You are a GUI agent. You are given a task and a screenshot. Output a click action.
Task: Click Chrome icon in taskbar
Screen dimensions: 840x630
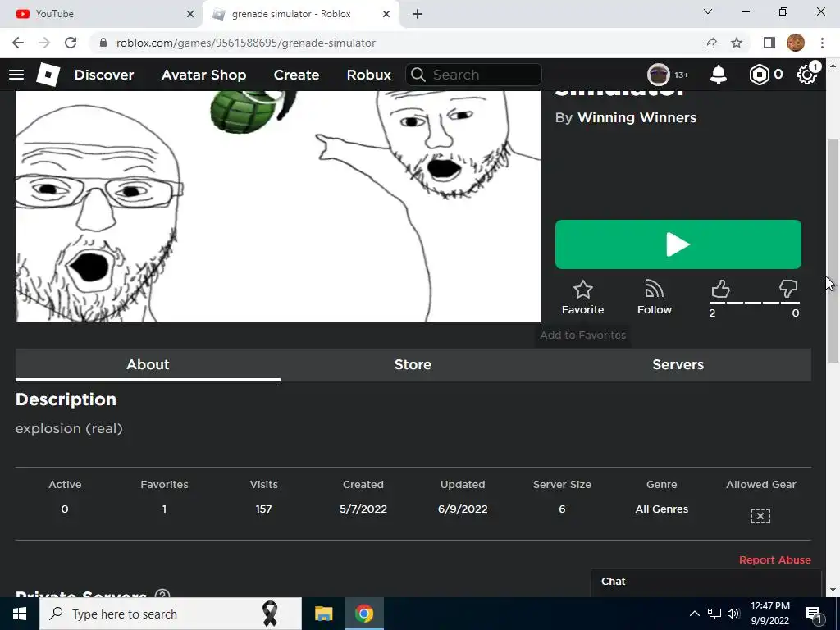pyautogui.click(x=363, y=614)
